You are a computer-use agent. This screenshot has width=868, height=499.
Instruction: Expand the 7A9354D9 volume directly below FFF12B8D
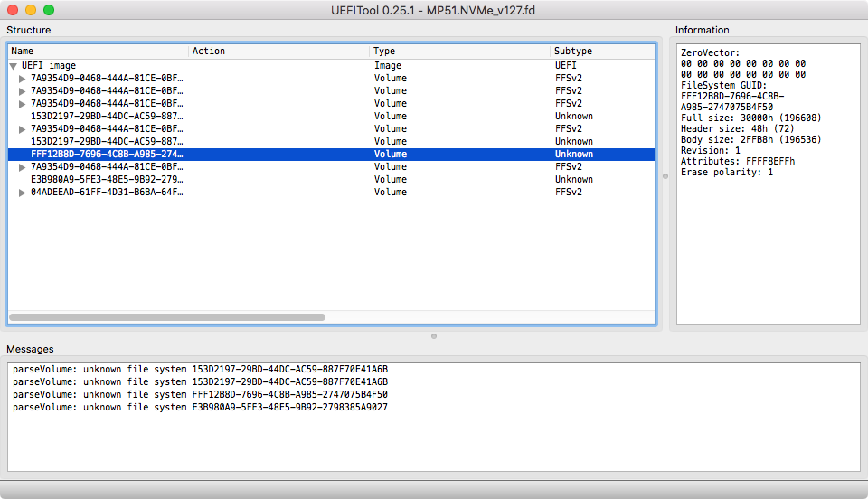[x=22, y=167]
